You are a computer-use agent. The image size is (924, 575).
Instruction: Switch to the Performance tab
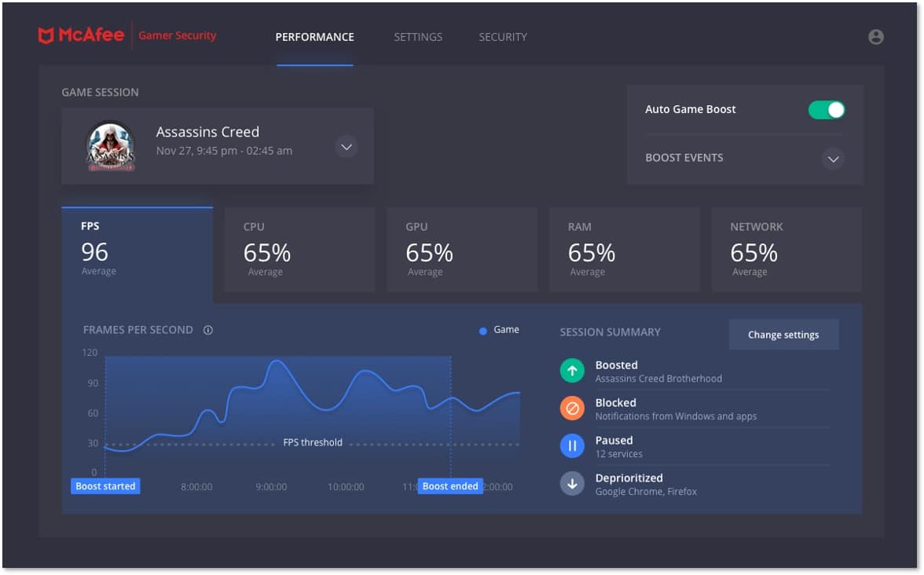314,37
